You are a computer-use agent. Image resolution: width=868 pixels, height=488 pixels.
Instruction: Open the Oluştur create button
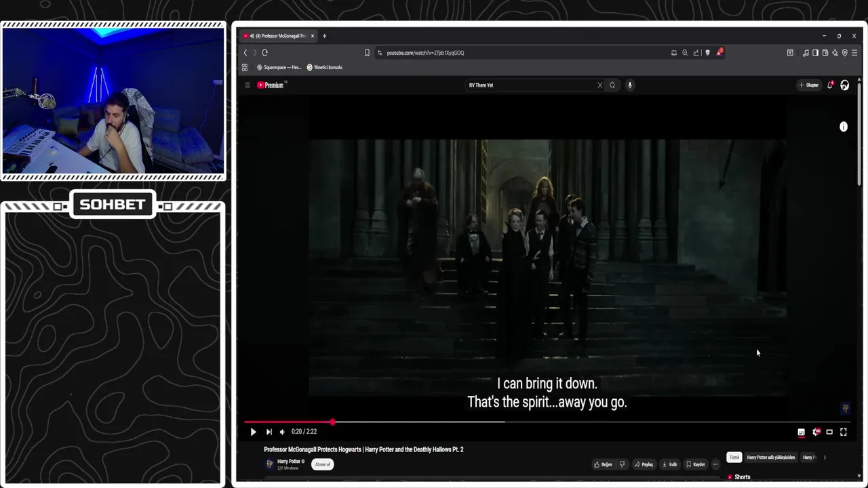click(808, 85)
